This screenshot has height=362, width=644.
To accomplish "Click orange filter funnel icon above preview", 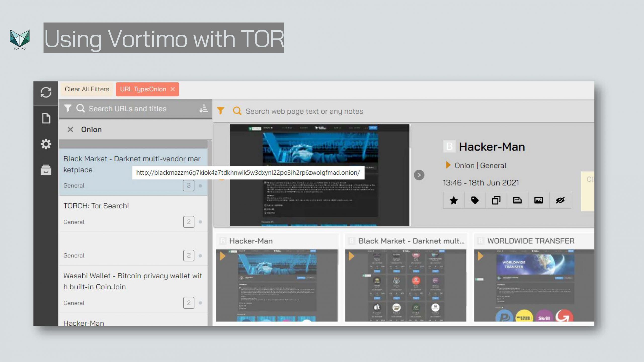I will pyautogui.click(x=221, y=111).
